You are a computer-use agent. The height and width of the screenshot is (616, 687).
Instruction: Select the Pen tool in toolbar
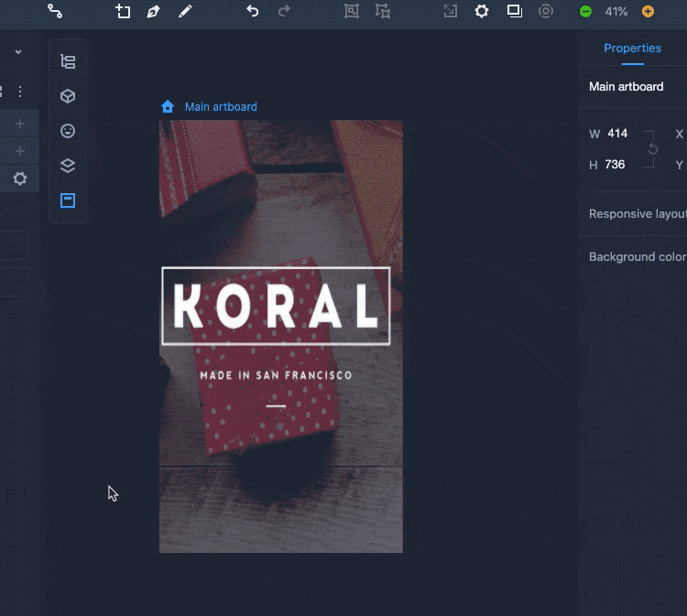[x=153, y=11]
